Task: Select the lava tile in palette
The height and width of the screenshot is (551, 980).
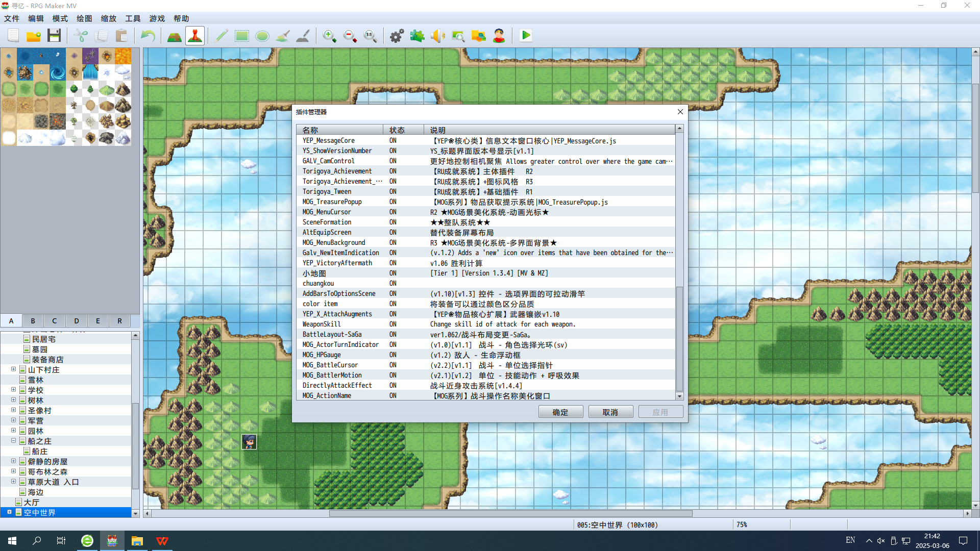Action: [123, 56]
